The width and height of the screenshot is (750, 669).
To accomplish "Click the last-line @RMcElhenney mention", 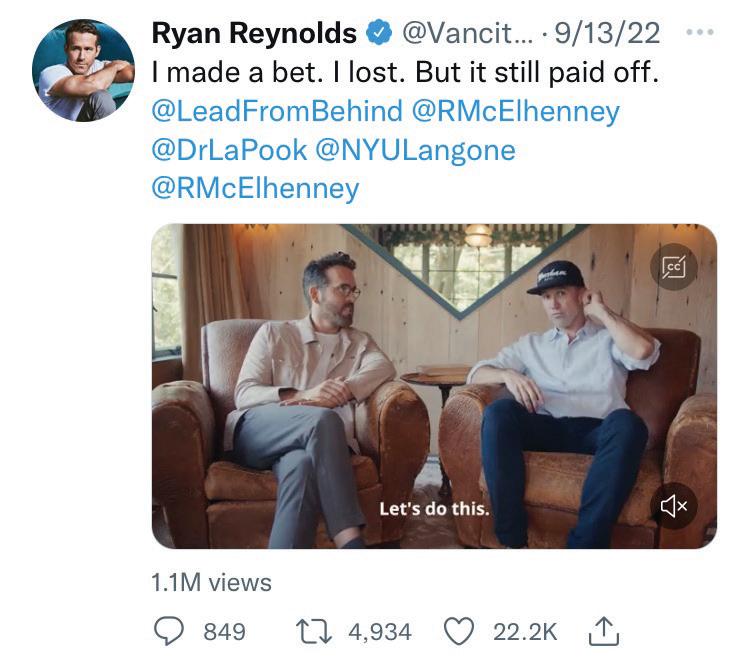I will click(x=255, y=189).
